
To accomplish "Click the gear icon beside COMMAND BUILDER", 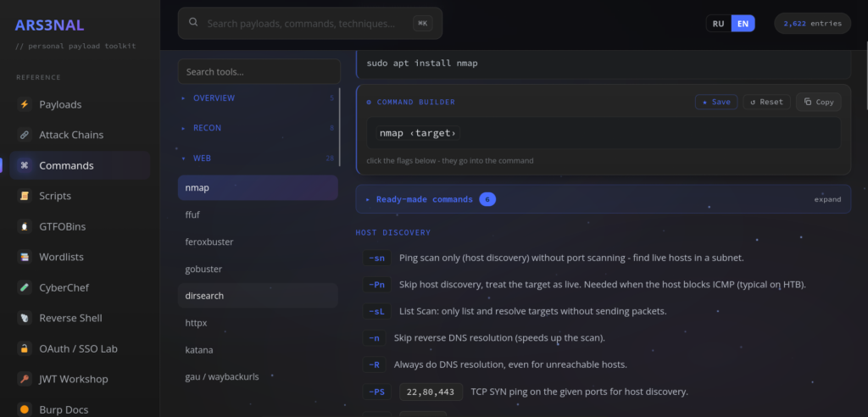I will click(369, 102).
